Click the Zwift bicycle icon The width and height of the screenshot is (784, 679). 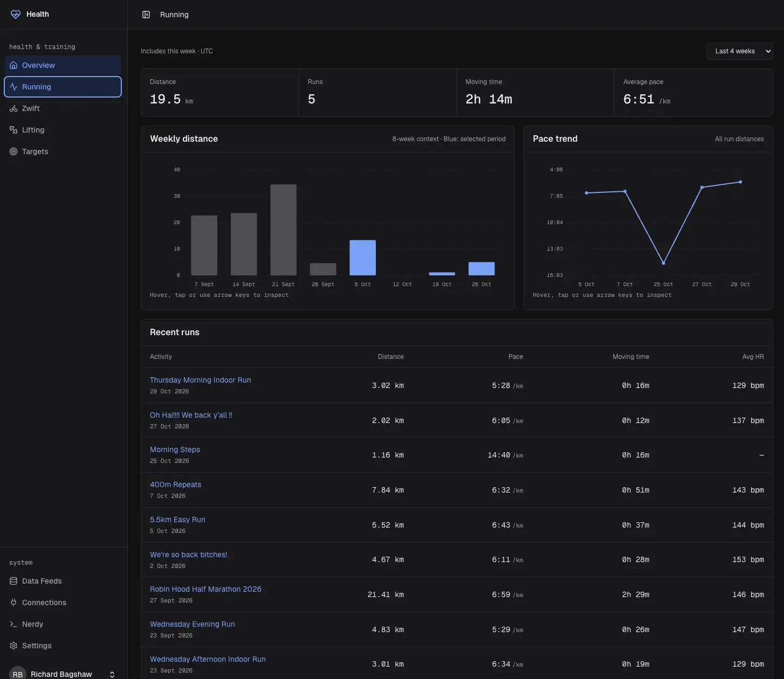13,108
